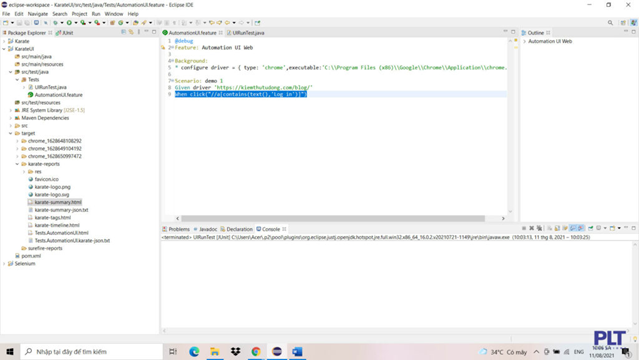Click Remove Launch in Console toolbar
The image size is (639, 360).
(531, 228)
